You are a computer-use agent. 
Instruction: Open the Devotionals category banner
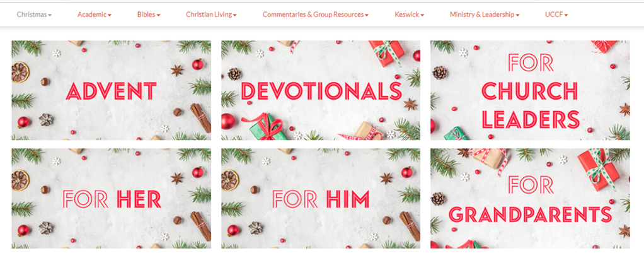[x=321, y=90]
